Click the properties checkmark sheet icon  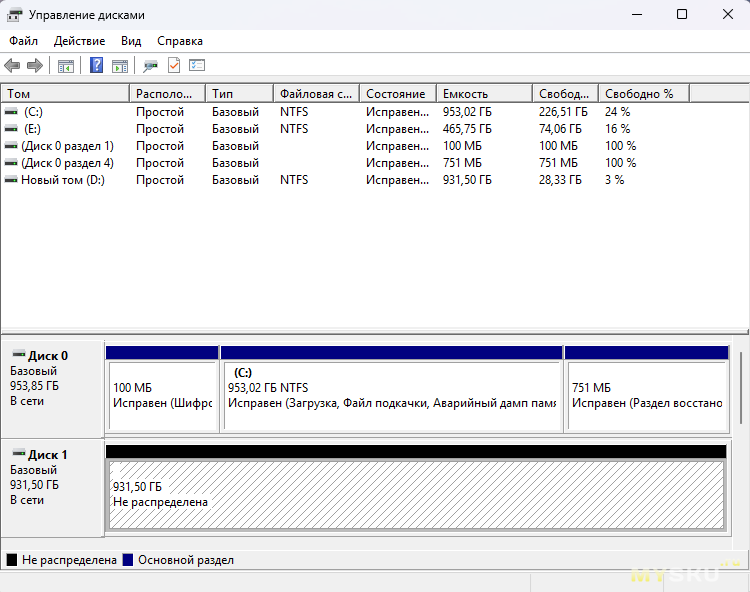[174, 66]
